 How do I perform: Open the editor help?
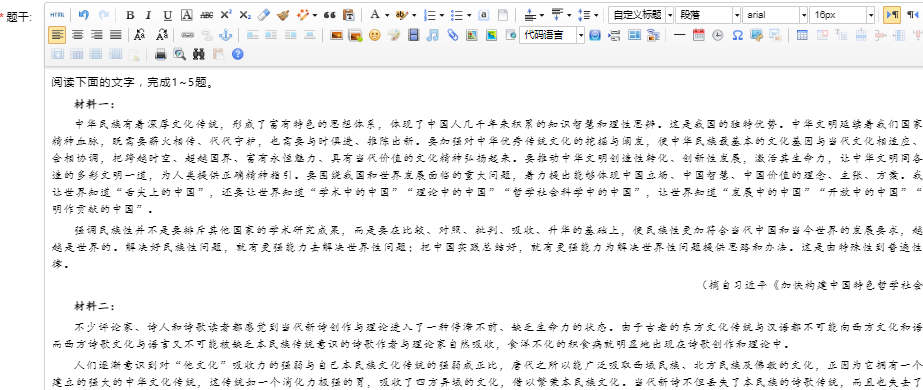click(x=237, y=54)
